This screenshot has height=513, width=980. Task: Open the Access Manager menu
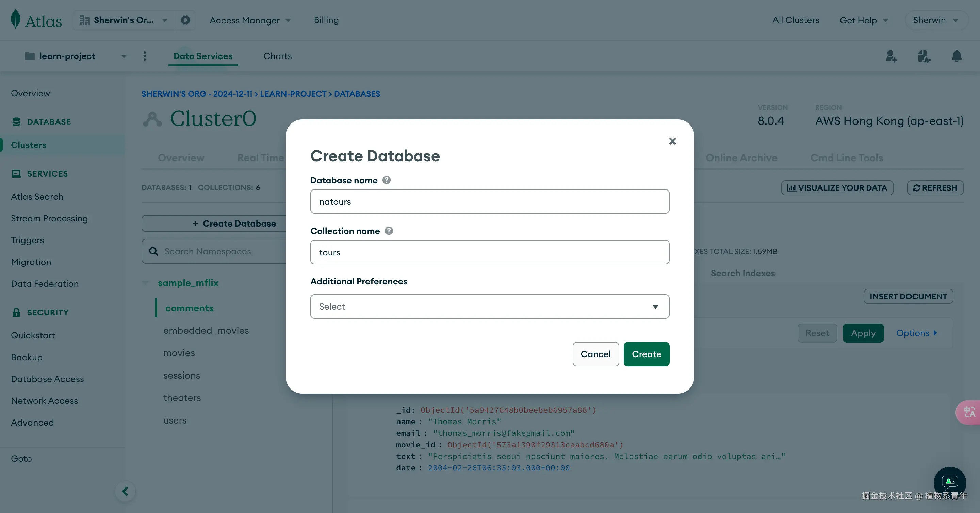250,20
